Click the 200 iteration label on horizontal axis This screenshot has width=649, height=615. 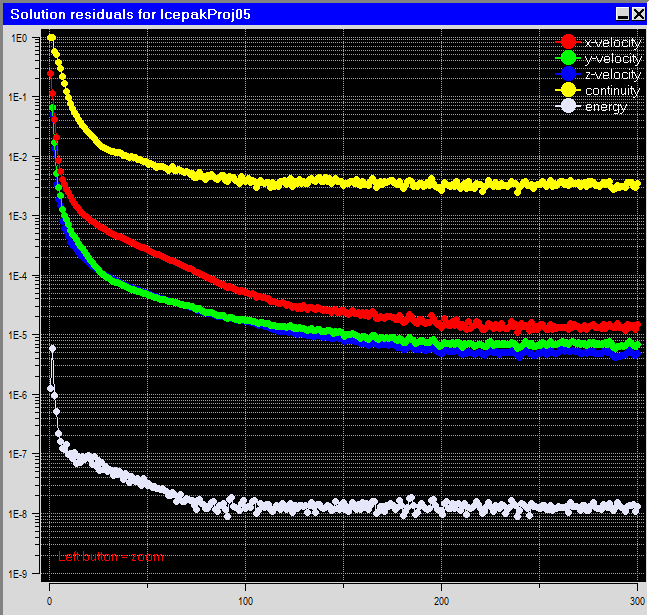(441, 601)
